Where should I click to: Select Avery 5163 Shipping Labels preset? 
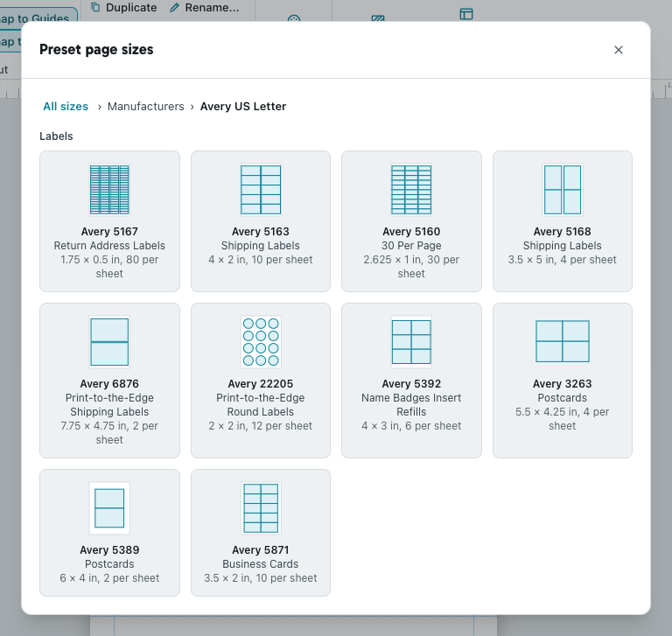261,221
